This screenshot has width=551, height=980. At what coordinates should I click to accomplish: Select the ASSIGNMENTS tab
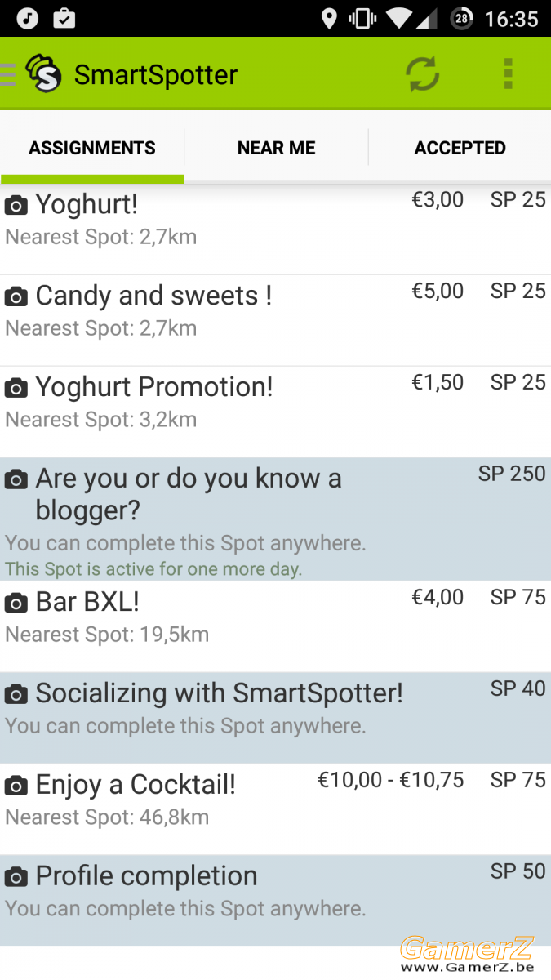92,148
